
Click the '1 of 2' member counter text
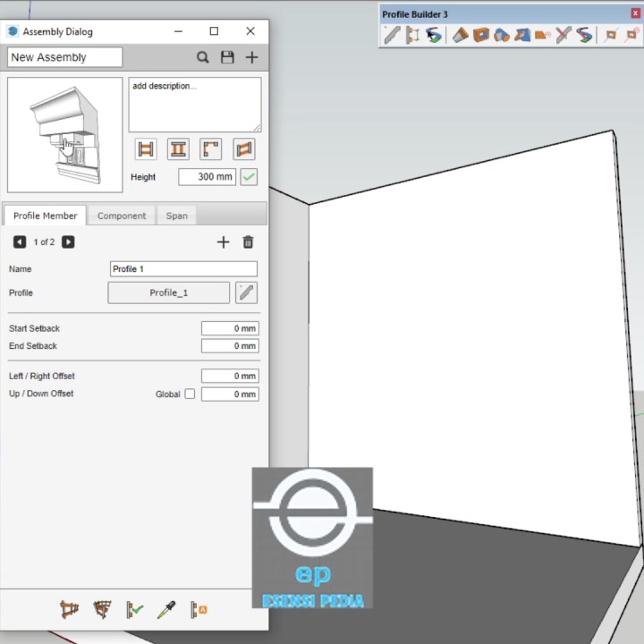[44, 241]
